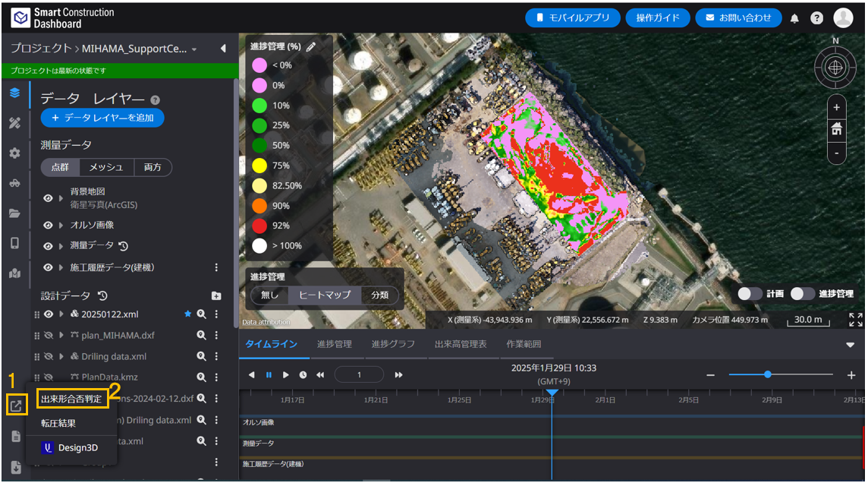Open 測量データ history icon
Image resolution: width=868 pixels, height=483 pixels.
(x=124, y=245)
